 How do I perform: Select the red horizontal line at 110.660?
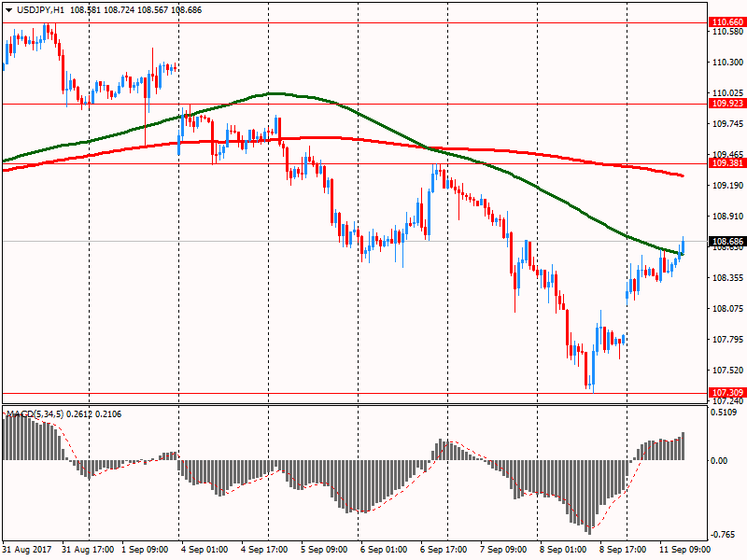click(355, 22)
